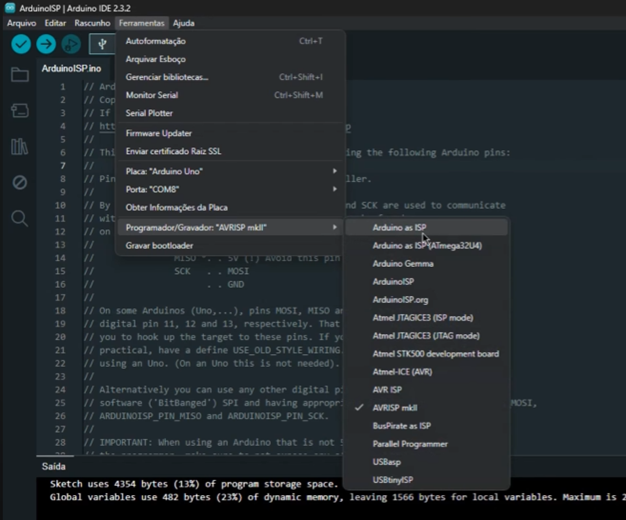Image resolution: width=626 pixels, height=520 pixels.
Task: Open the Library Manager books icon
Action: [19, 147]
